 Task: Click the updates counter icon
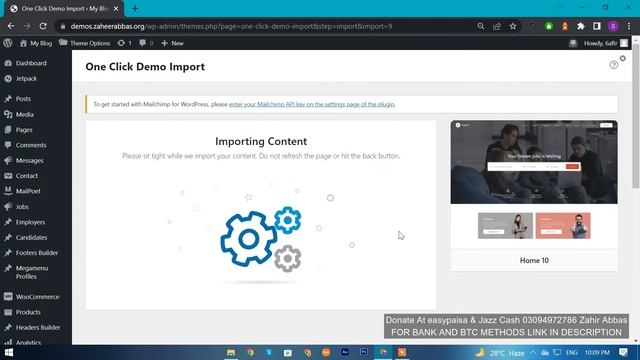coord(124,43)
